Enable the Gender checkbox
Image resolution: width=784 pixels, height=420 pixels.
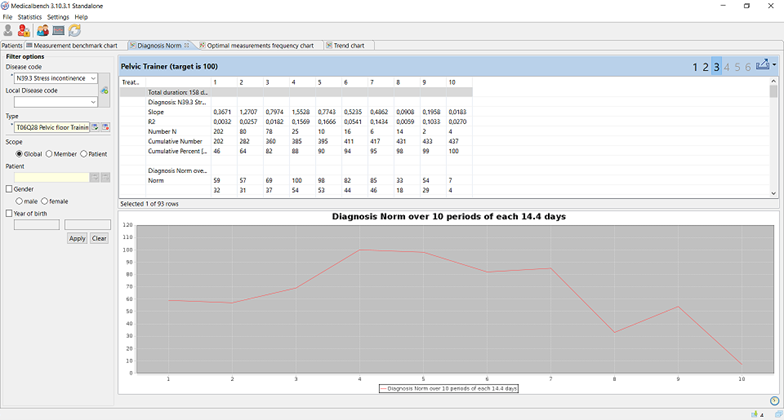pyautogui.click(x=9, y=189)
